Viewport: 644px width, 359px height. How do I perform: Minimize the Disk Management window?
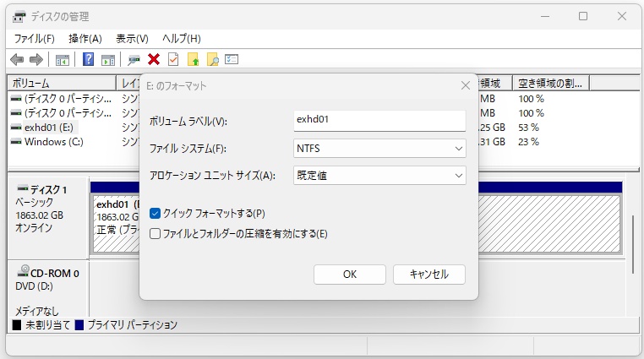coord(545,16)
